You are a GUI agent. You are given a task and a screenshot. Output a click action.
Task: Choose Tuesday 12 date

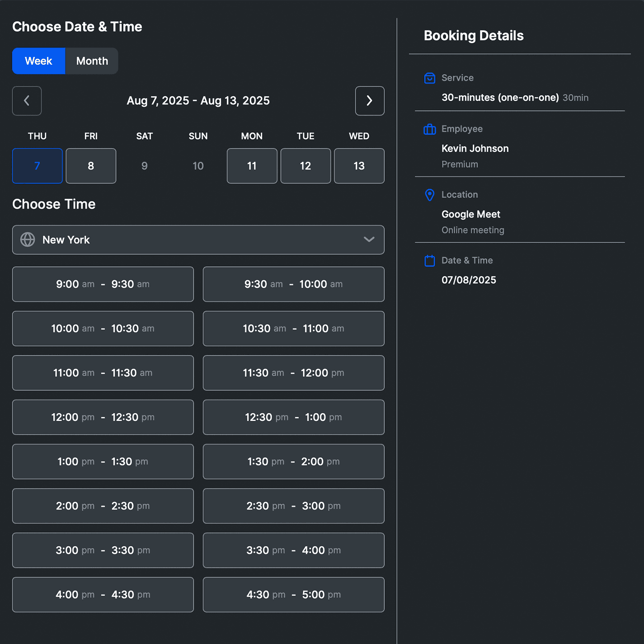point(306,166)
